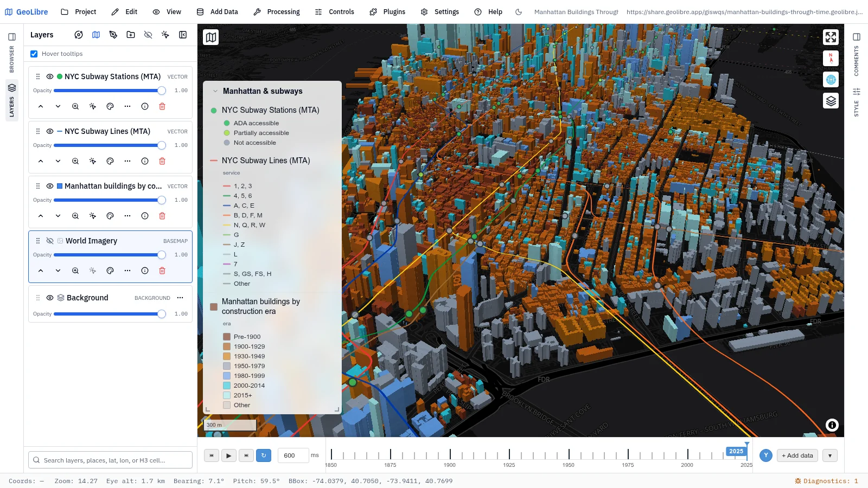The image size is (868, 488).
Task: Show the World Imagery basemap layer
Action: coord(50,241)
